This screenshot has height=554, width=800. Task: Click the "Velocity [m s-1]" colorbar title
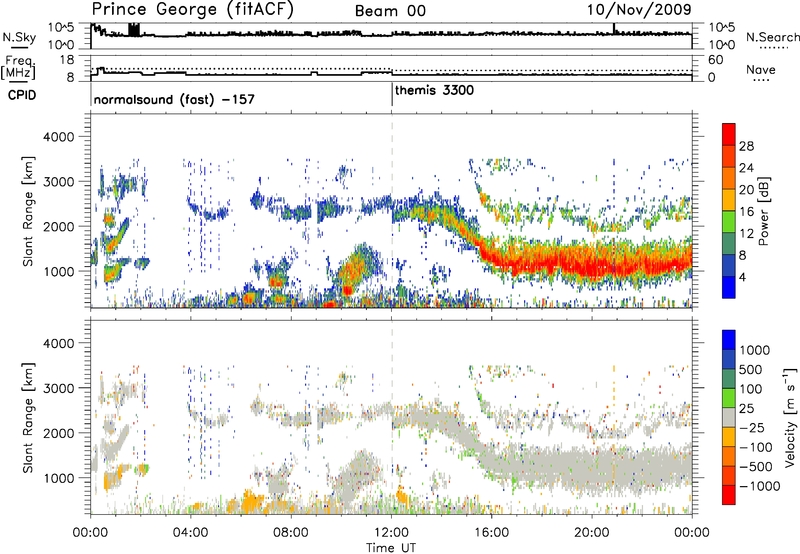coord(790,417)
